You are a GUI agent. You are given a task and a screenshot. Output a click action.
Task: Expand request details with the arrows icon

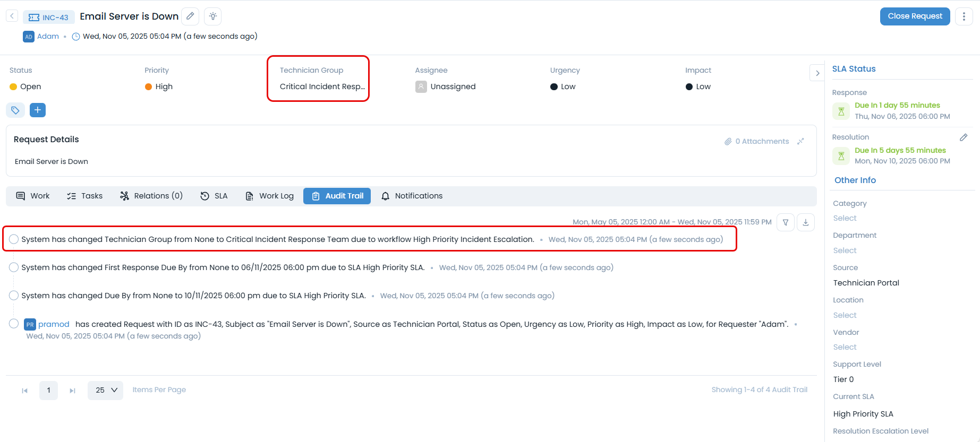800,141
